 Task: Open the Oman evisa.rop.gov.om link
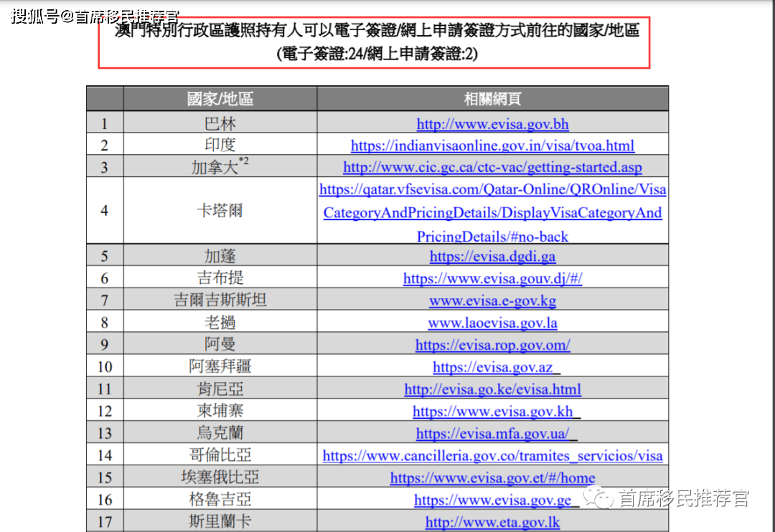coord(492,345)
